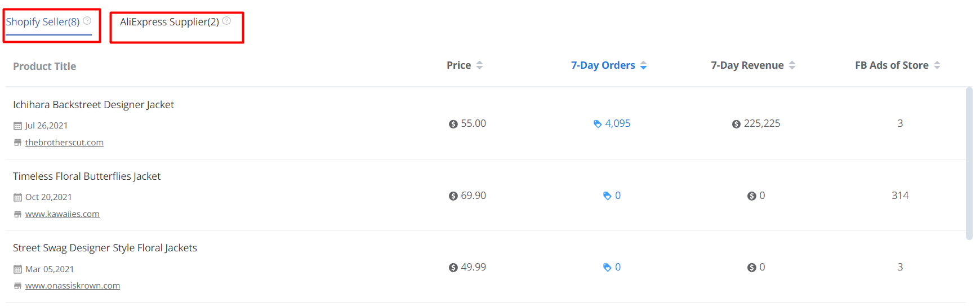This screenshot has height=306, width=980.
Task: Click calendar icon beside Oct 20,2021
Action: [17, 197]
